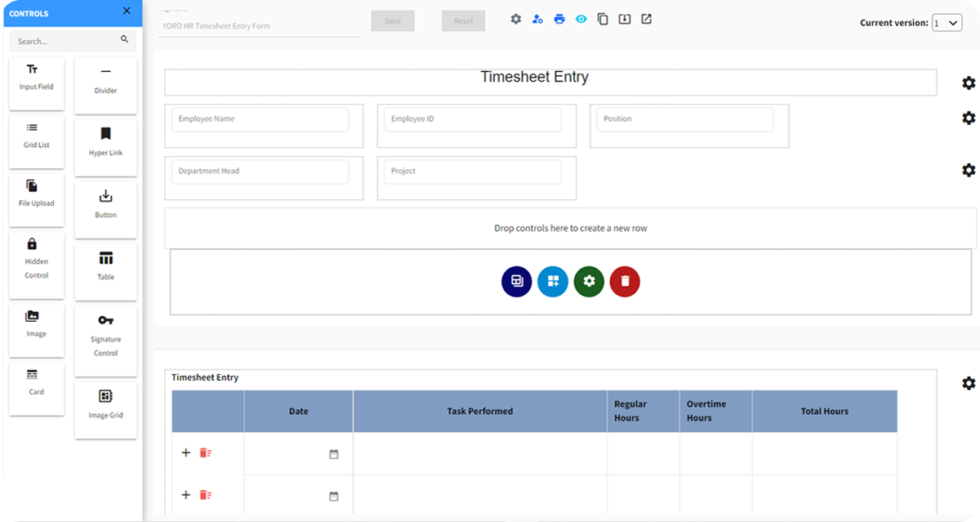The height and width of the screenshot is (522, 980).
Task: Open the date picker in the first table row
Action: 334,450
